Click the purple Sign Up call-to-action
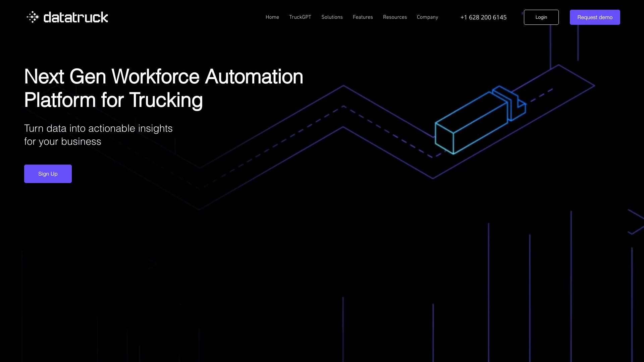The height and width of the screenshot is (362, 644). (48, 174)
